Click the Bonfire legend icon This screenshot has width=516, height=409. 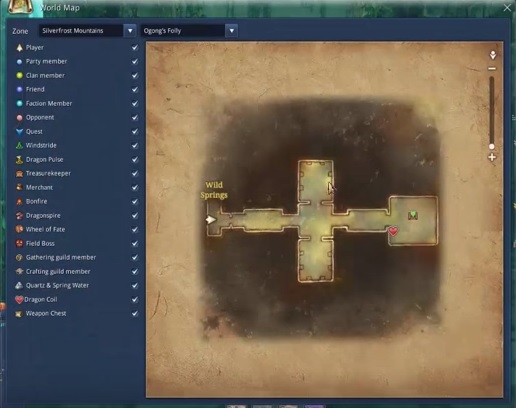pyautogui.click(x=19, y=201)
